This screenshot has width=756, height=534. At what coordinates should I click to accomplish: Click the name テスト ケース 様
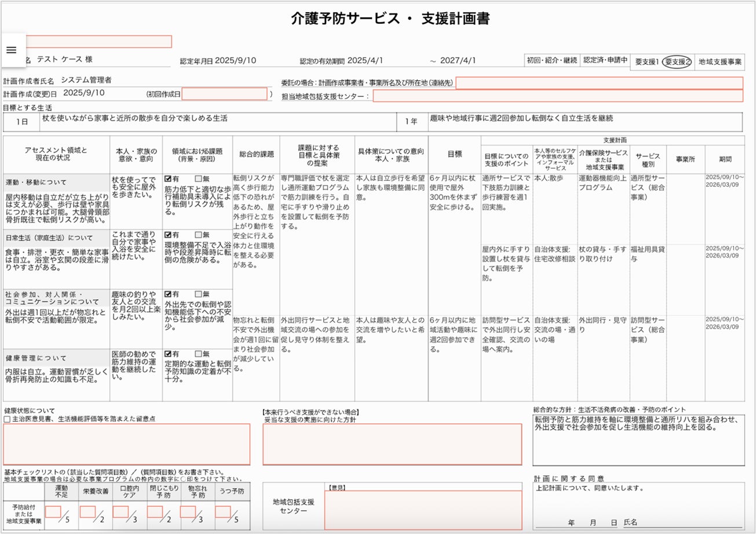click(x=64, y=59)
